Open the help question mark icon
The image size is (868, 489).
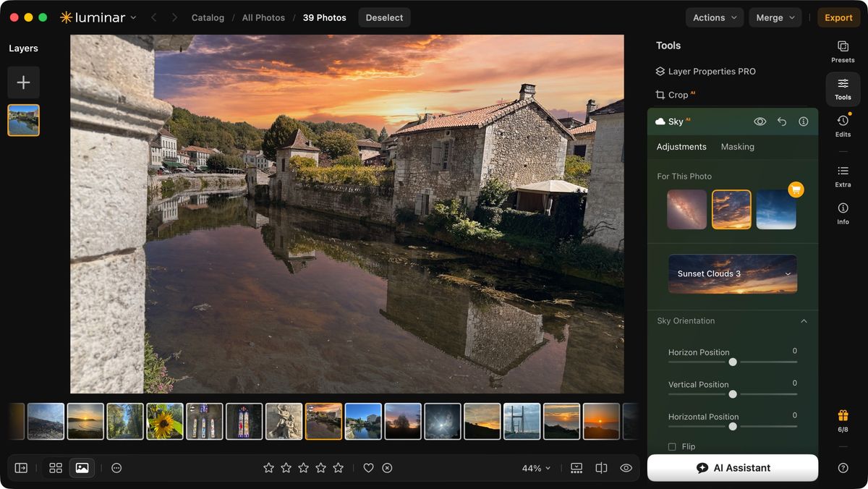click(843, 468)
